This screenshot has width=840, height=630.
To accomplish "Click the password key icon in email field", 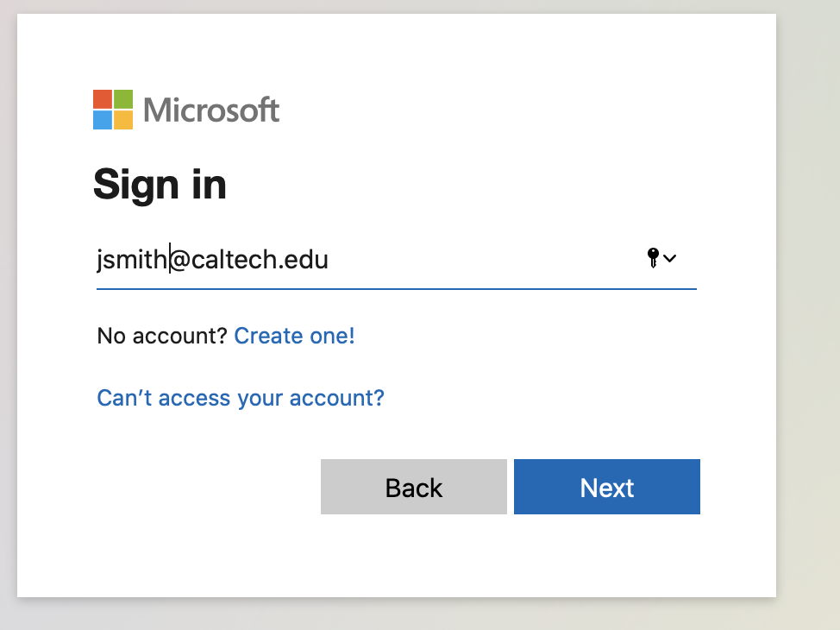I will click(x=653, y=257).
